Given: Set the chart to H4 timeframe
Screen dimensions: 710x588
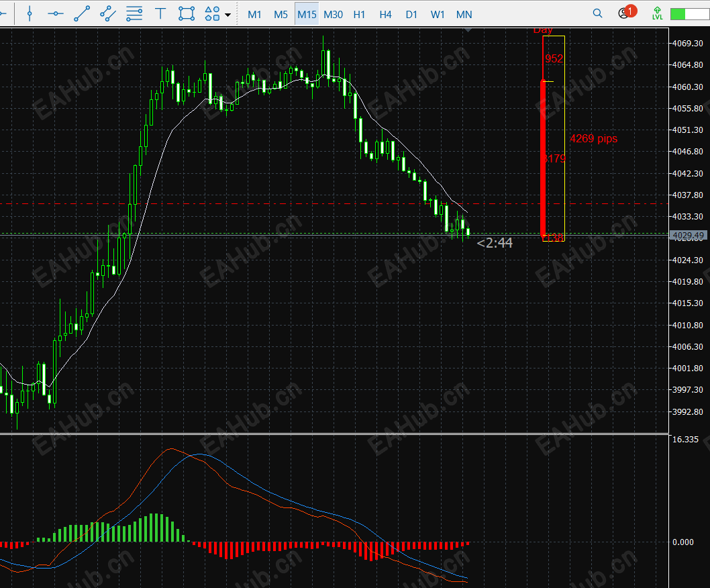Looking at the screenshot, I should [x=385, y=15].
